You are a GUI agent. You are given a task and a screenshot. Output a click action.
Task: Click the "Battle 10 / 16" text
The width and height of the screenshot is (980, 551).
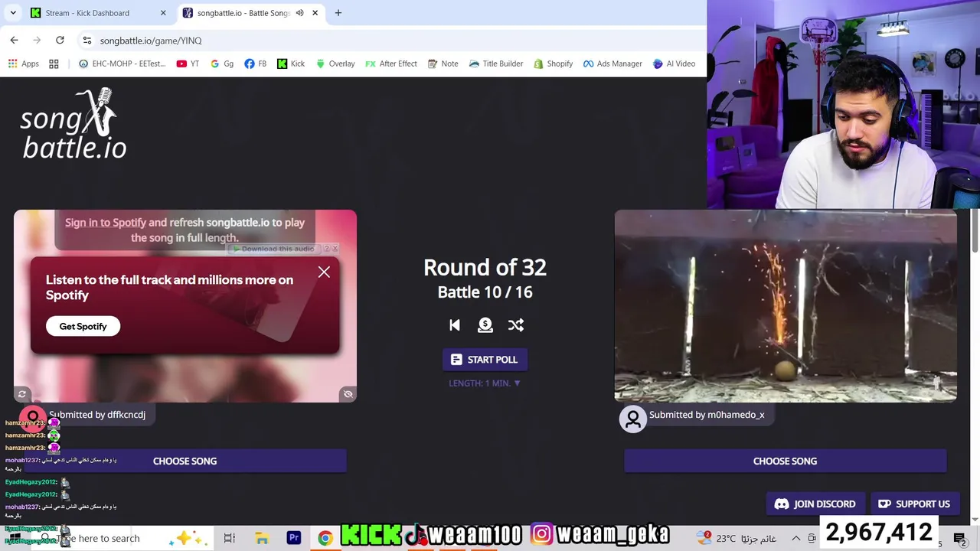485,292
